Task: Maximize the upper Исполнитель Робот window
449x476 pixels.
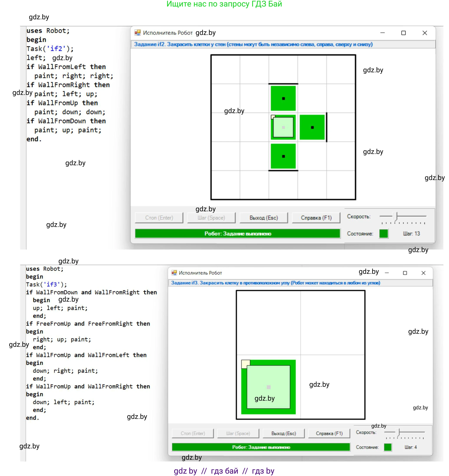Action: tap(403, 33)
